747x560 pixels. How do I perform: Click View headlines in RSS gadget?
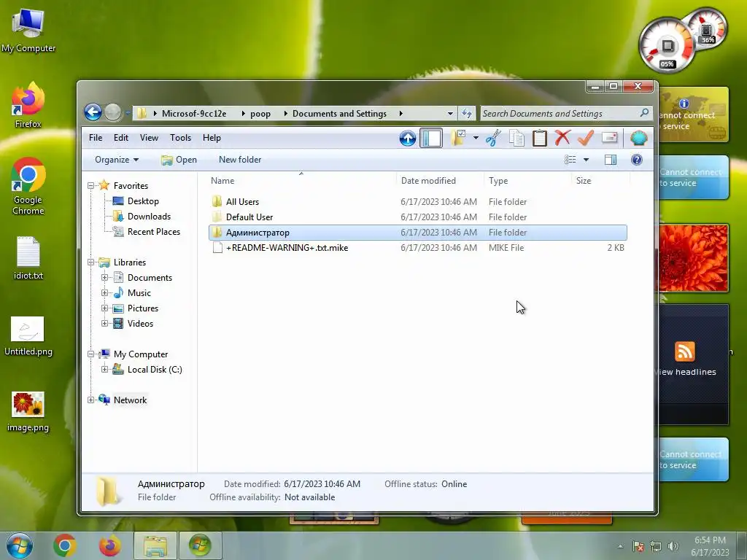686,372
